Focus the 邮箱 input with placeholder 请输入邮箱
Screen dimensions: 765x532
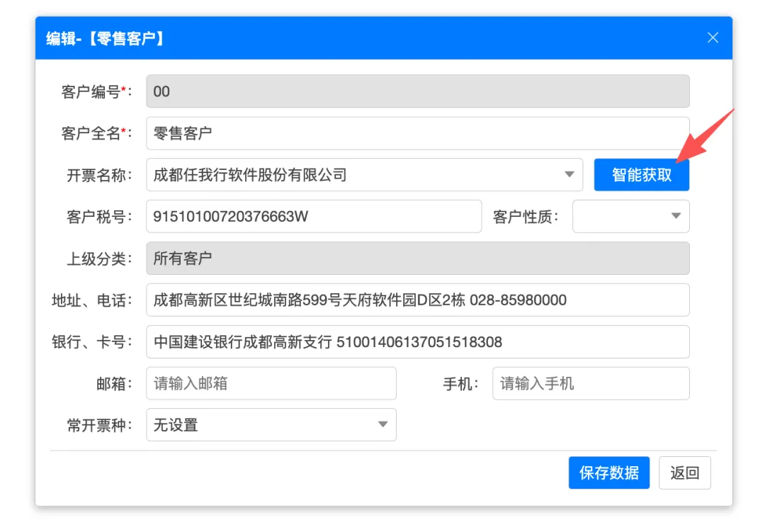[271, 383]
